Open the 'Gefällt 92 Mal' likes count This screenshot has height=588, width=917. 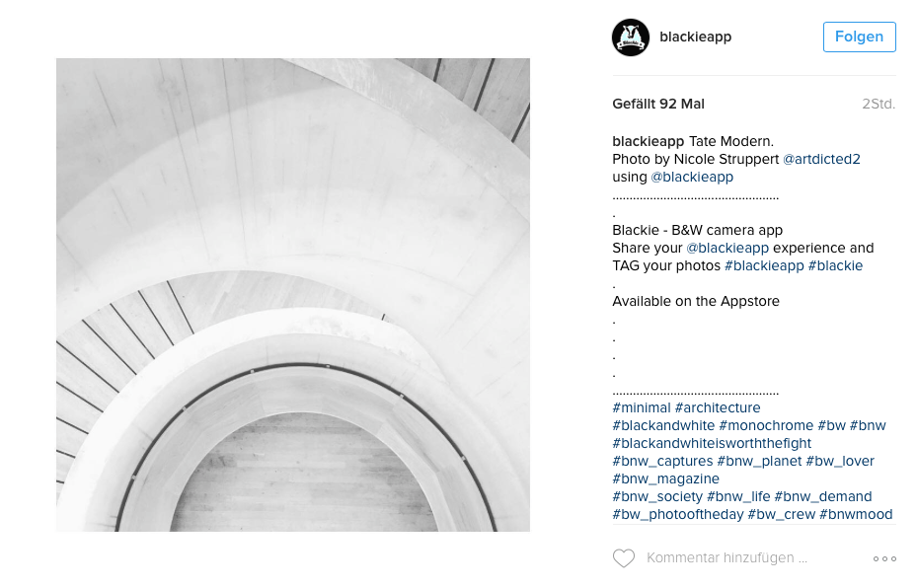pos(658,104)
